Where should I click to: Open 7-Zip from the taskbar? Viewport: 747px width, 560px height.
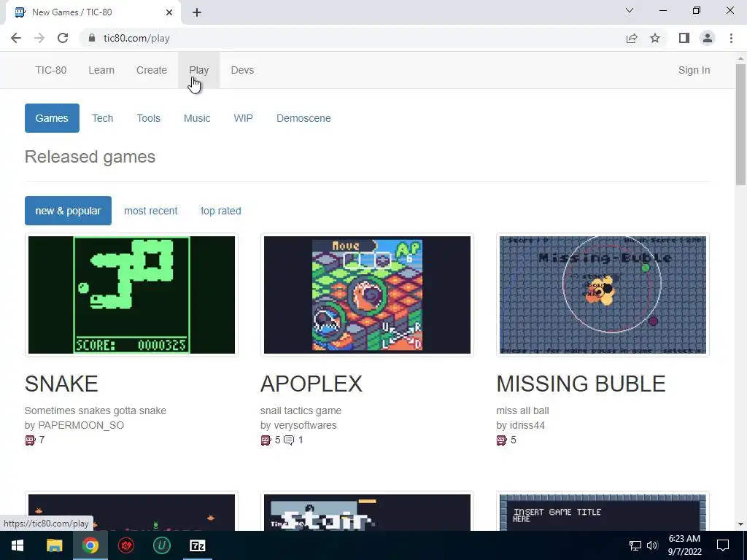pyautogui.click(x=197, y=545)
